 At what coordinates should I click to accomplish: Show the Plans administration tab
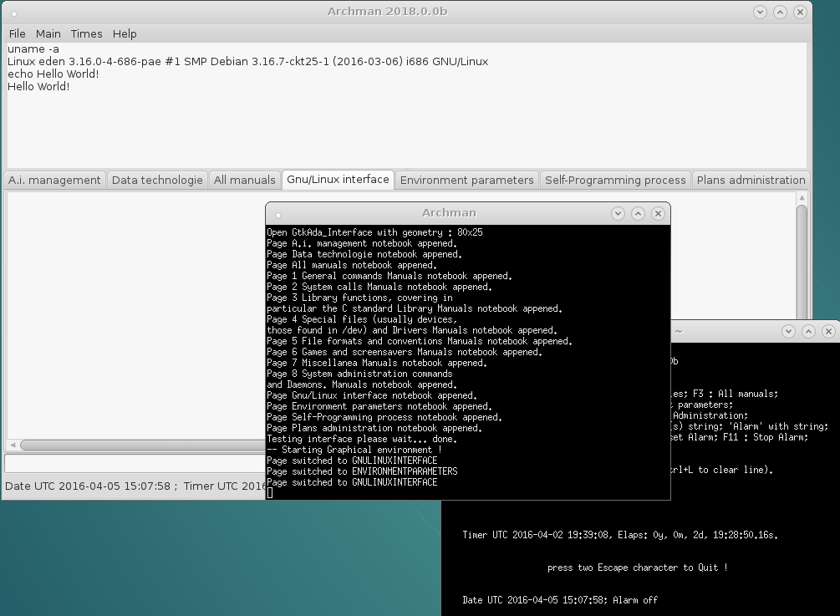pos(751,180)
